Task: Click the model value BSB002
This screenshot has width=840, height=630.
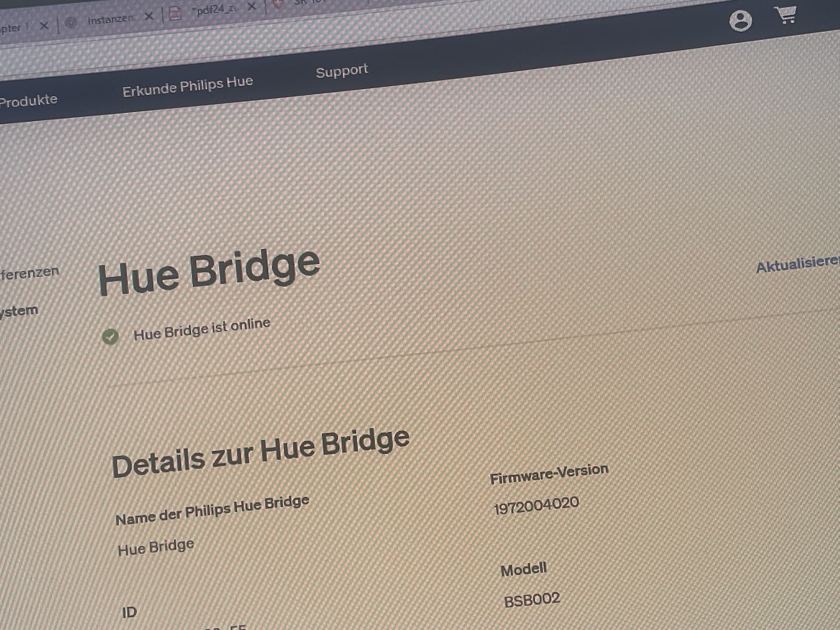Action: (x=532, y=600)
